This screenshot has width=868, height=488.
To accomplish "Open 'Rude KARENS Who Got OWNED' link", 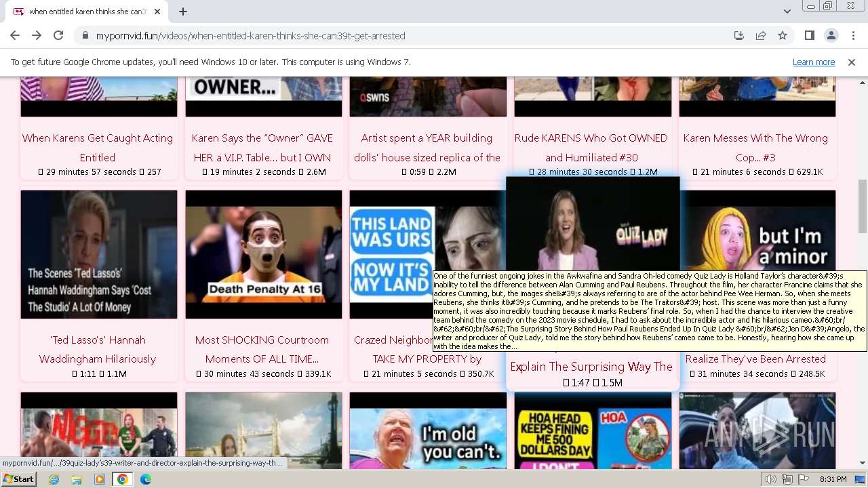I will click(x=591, y=147).
